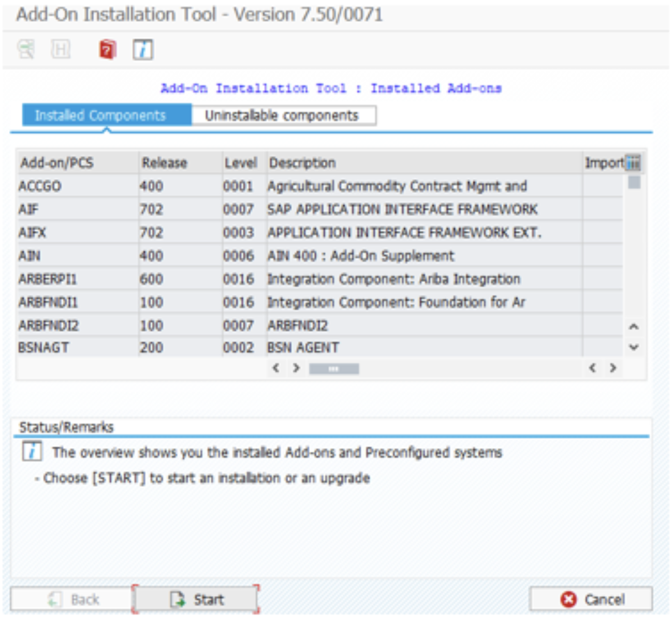Click far-right horizontal scroll left arrow
672x626 pixels.
(x=592, y=368)
